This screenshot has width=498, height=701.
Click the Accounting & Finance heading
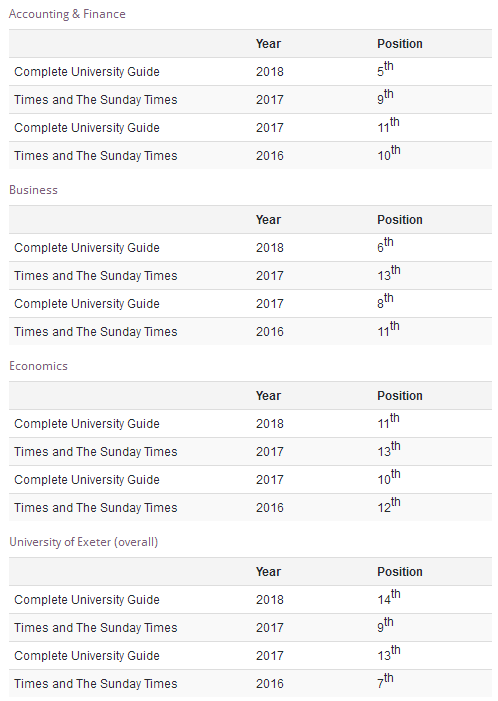click(67, 14)
